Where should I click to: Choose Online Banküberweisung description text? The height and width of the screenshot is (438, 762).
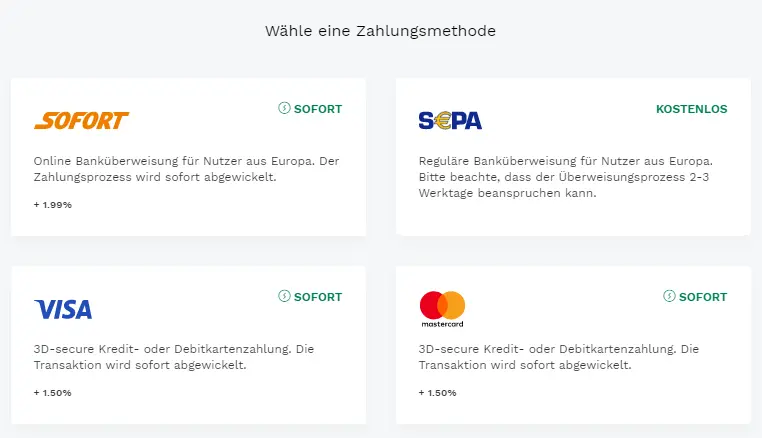pos(186,169)
